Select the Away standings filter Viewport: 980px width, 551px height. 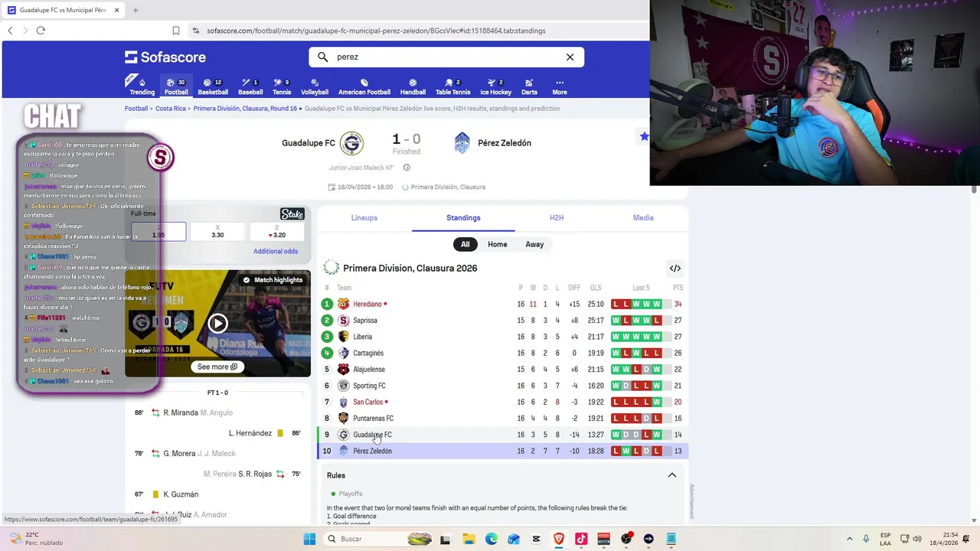coord(534,244)
